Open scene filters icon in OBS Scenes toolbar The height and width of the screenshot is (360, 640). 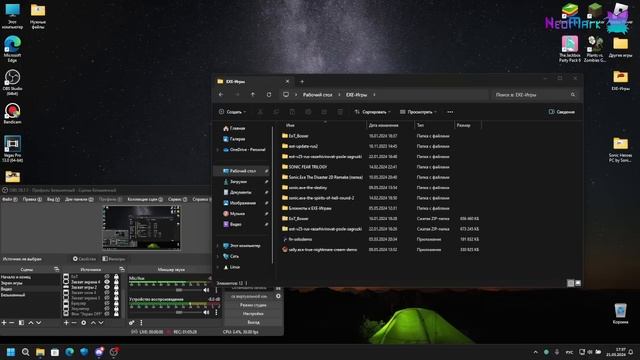[x=21, y=323]
